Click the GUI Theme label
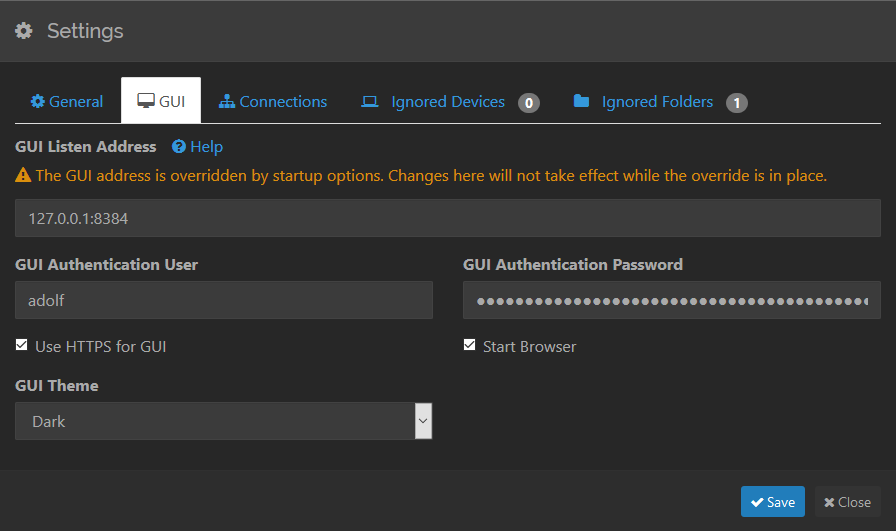Viewport: 896px width, 531px height. coord(57,386)
